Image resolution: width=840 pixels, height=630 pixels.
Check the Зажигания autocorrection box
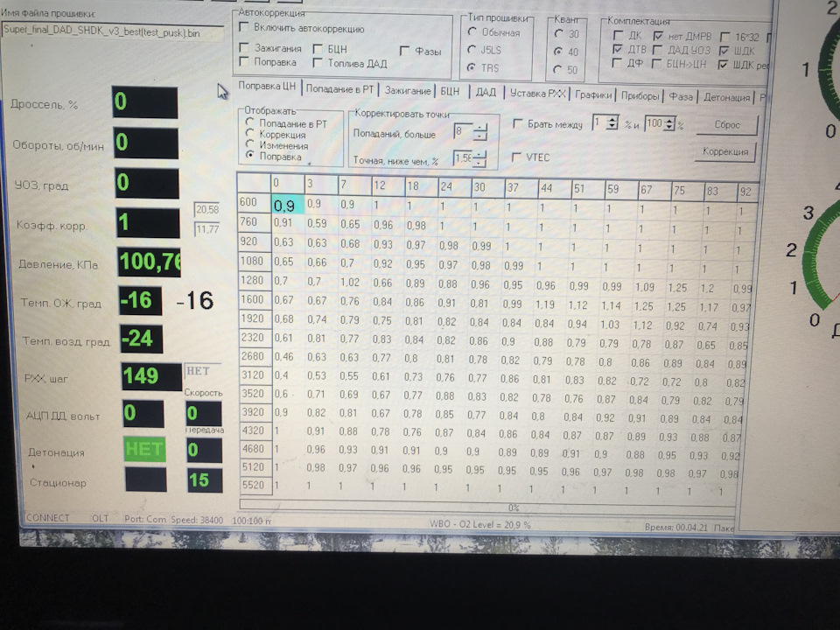click(x=244, y=47)
